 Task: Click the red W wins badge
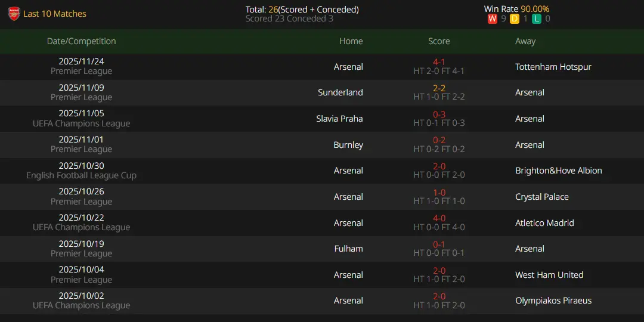click(x=492, y=19)
